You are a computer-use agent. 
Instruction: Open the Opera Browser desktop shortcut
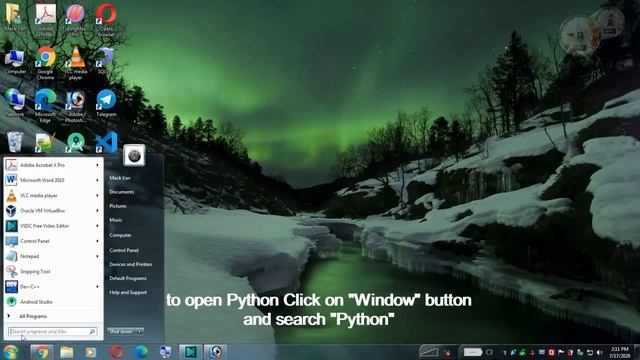click(106, 20)
